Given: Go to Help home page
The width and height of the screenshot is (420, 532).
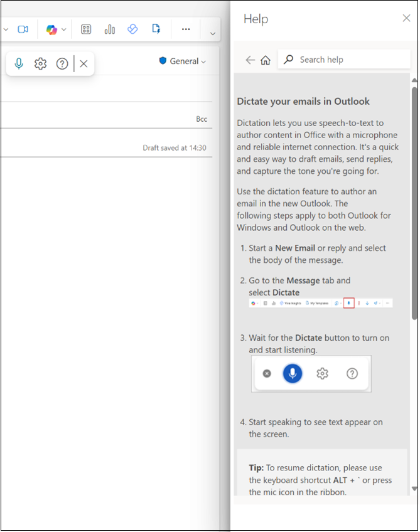Looking at the screenshot, I should pos(266,60).
